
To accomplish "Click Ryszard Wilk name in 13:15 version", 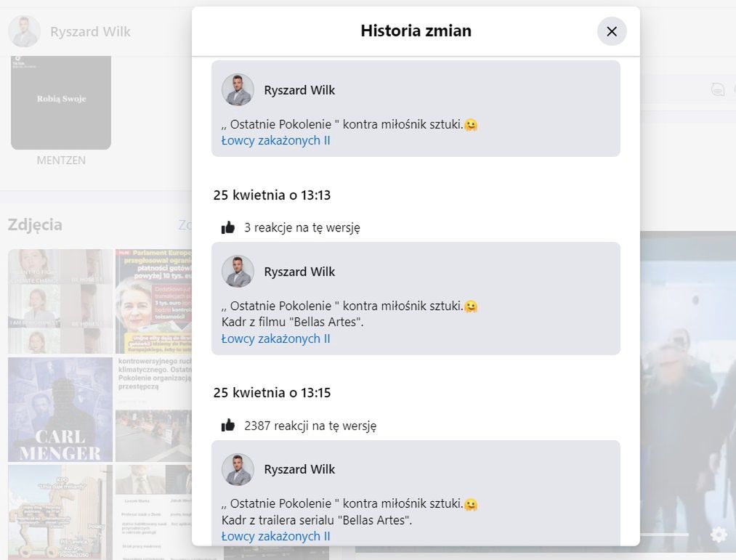I will click(x=299, y=469).
